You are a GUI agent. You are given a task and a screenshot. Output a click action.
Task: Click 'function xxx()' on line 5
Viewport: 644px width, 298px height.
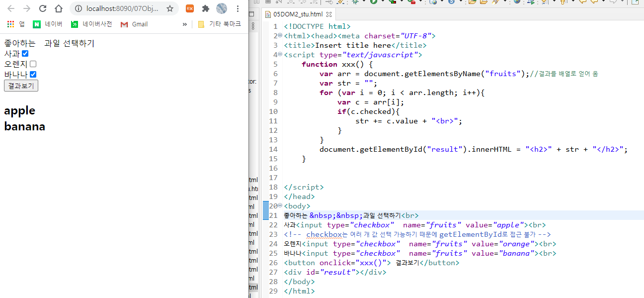tap(333, 64)
